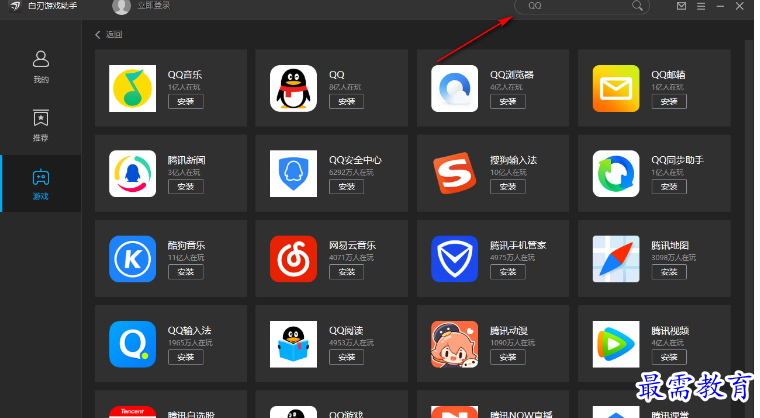Click the 腾讯地图 title text
The width and height of the screenshot is (760, 418).
click(x=670, y=245)
